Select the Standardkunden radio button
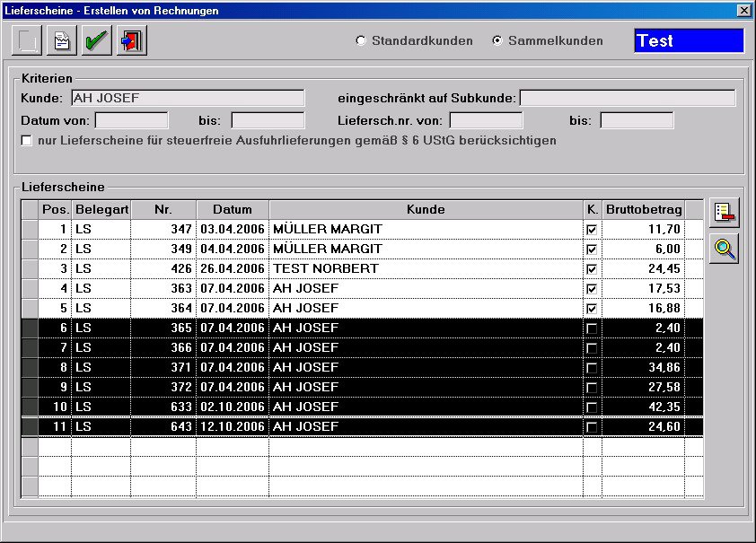The image size is (756, 543). (361, 40)
